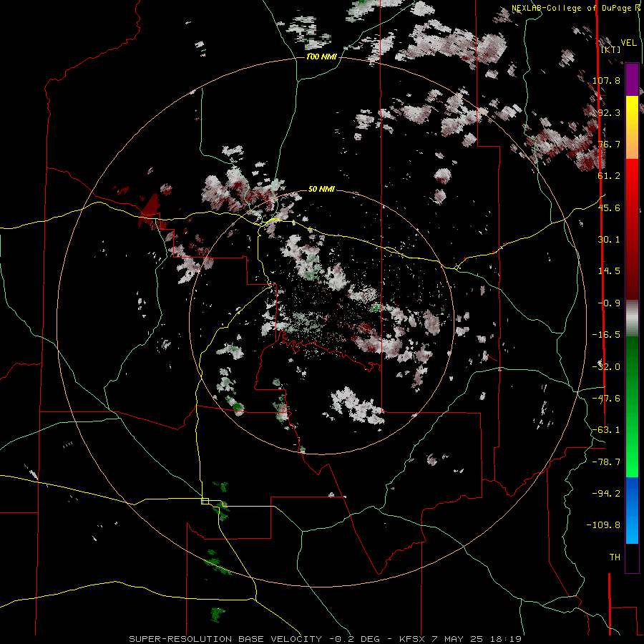Click the 30.1 velocity scale value

(609, 240)
